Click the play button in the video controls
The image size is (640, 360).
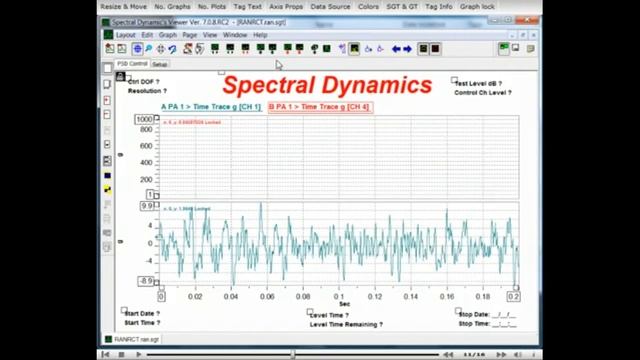[x=138, y=354]
